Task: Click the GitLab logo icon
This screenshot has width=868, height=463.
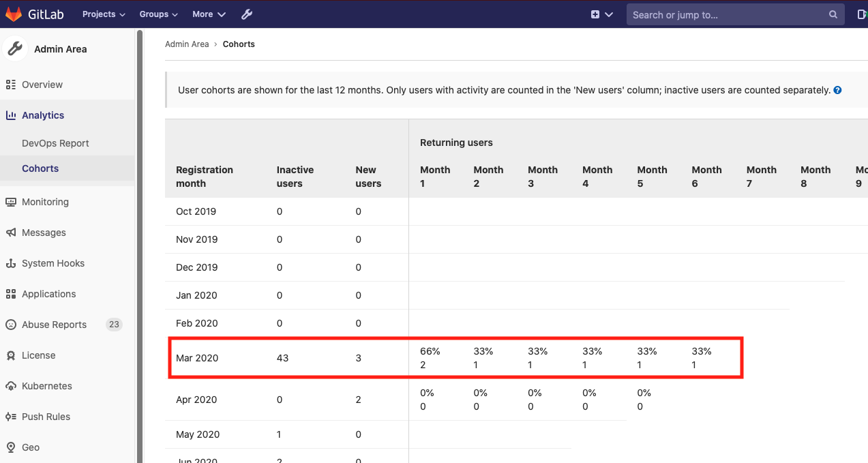Action: [14, 14]
